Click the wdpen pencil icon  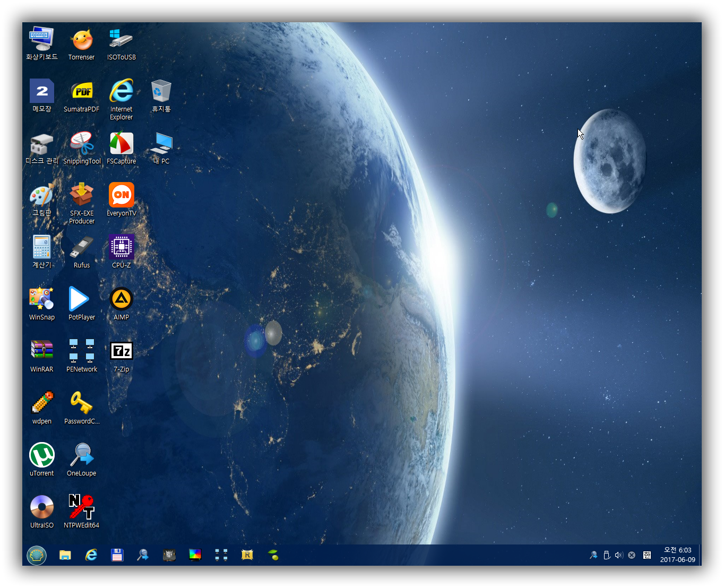coord(42,407)
